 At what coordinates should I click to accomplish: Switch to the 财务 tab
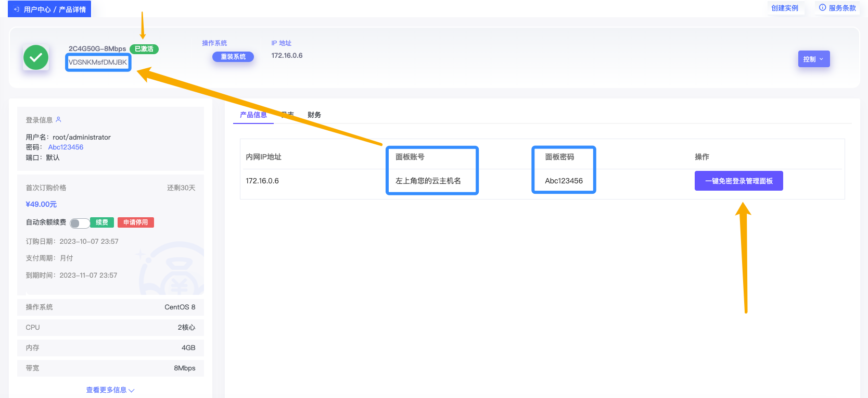coord(314,115)
